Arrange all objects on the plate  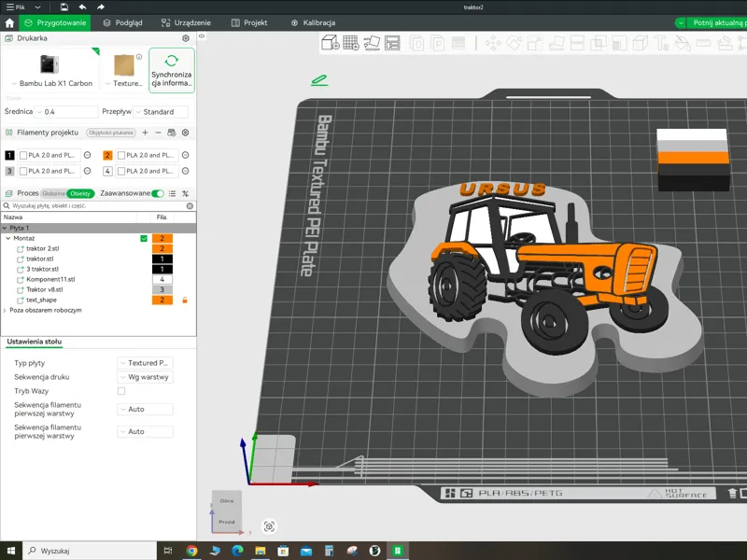pos(392,43)
